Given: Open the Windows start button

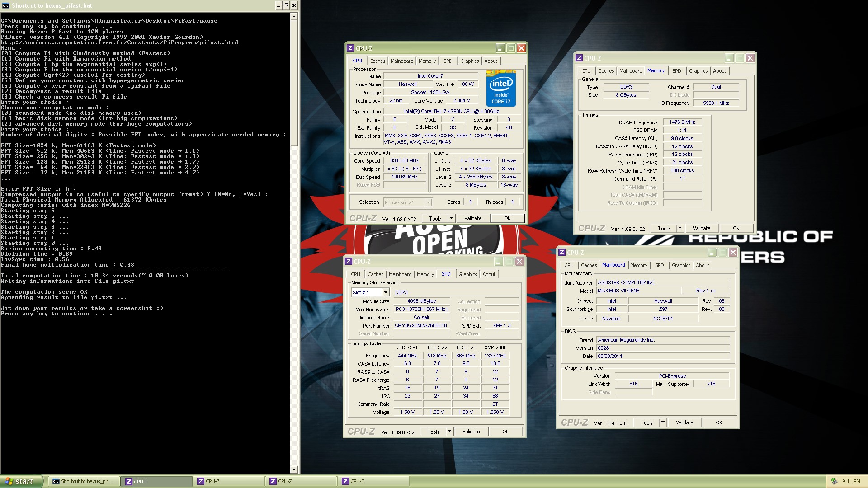Looking at the screenshot, I should (22, 481).
